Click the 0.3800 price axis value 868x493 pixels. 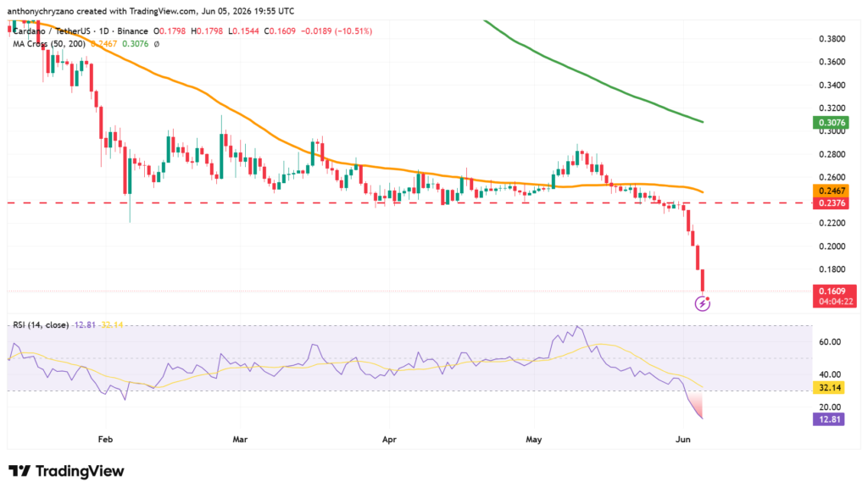pos(832,39)
